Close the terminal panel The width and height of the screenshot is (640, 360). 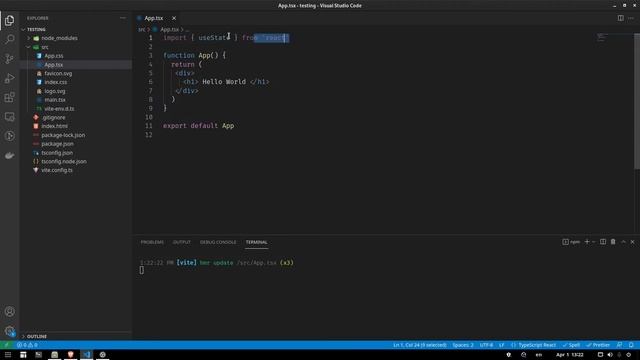point(633,242)
